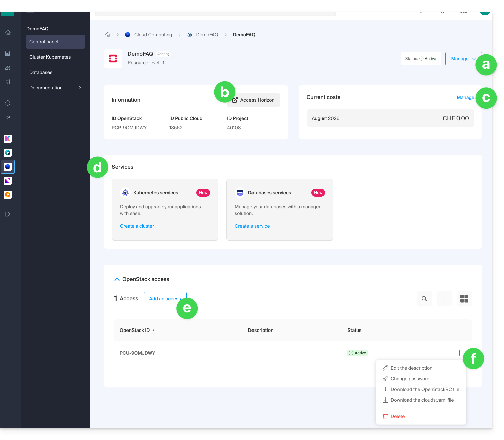Click the calculator-style icon in left sidebar
The image size is (504, 440).
point(8,54)
